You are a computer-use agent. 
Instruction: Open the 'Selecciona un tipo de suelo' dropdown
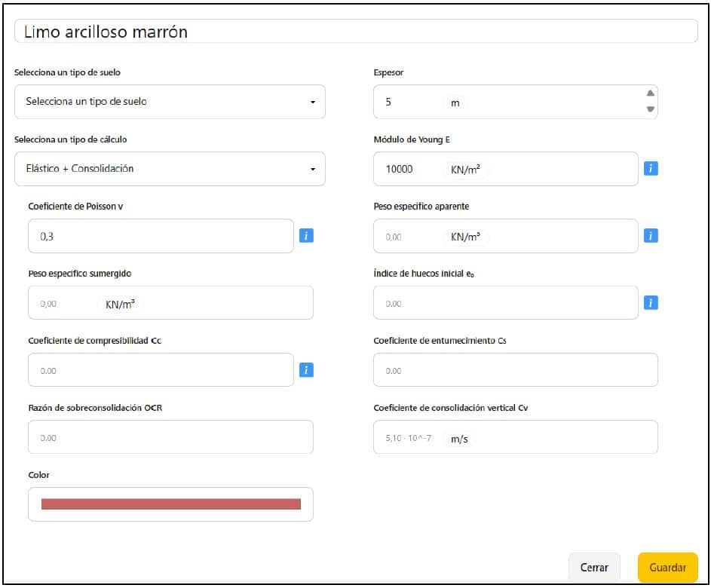point(170,102)
